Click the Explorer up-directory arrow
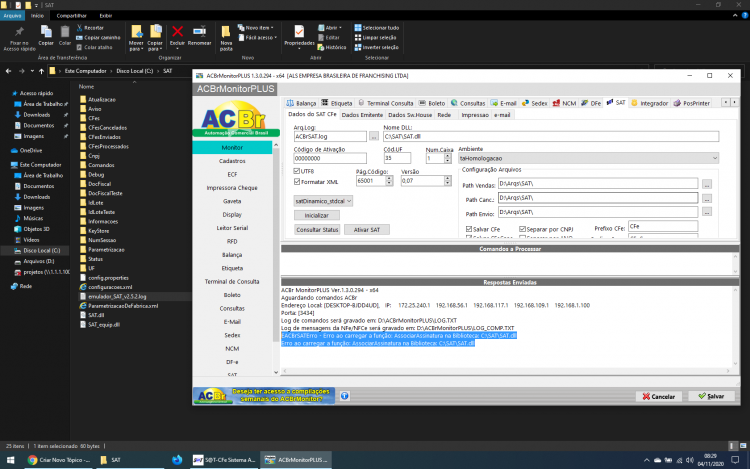This screenshot has width=750, height=469. (x=42, y=71)
